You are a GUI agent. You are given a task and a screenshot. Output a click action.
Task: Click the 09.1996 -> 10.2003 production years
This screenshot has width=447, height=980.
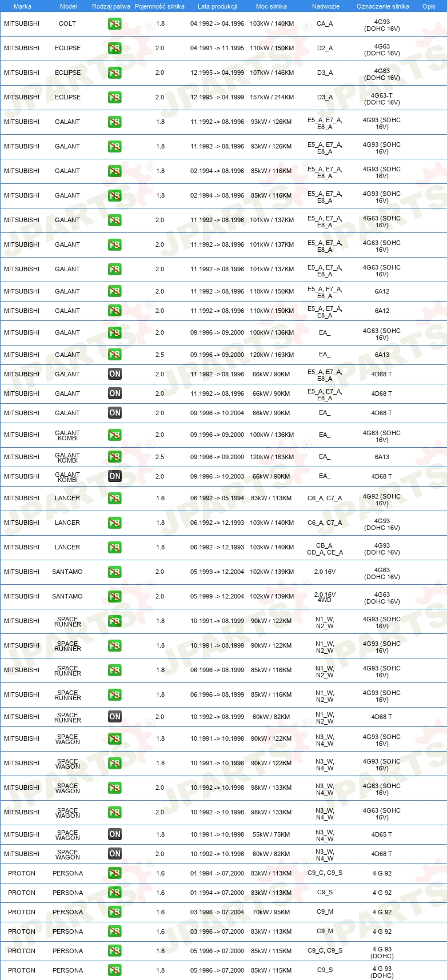217,476
